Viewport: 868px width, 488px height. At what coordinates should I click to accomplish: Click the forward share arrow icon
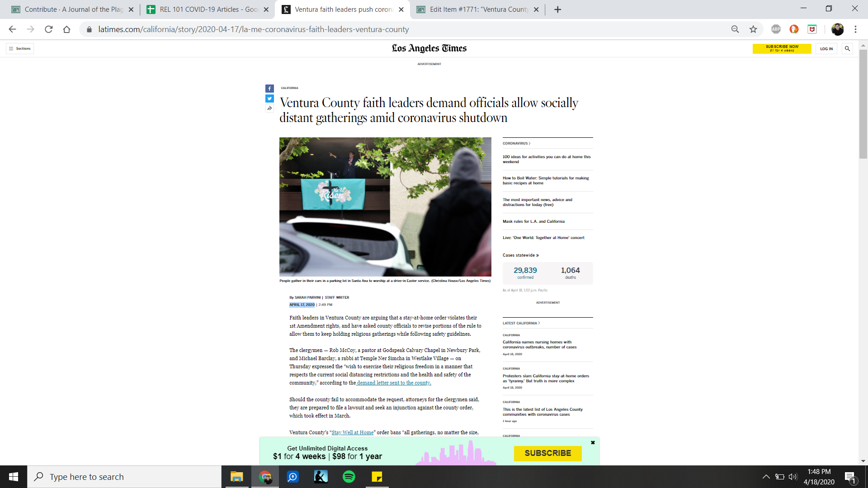(x=269, y=108)
